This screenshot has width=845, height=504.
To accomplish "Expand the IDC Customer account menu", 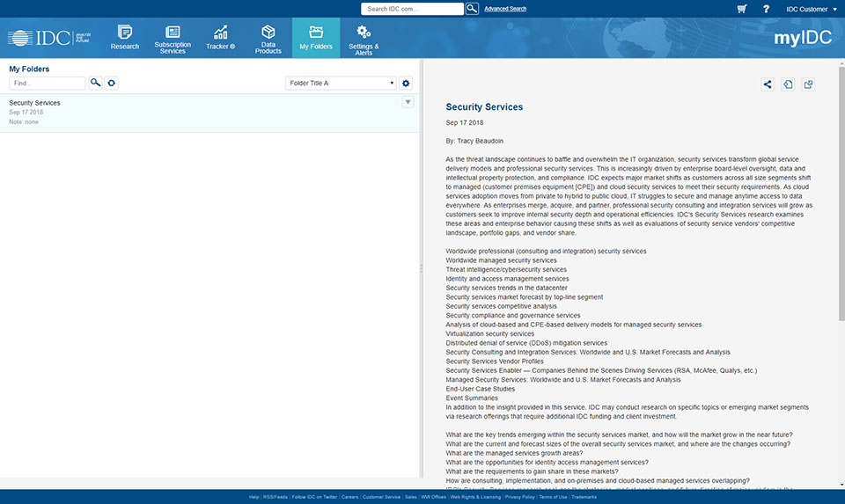I will 811,9.
